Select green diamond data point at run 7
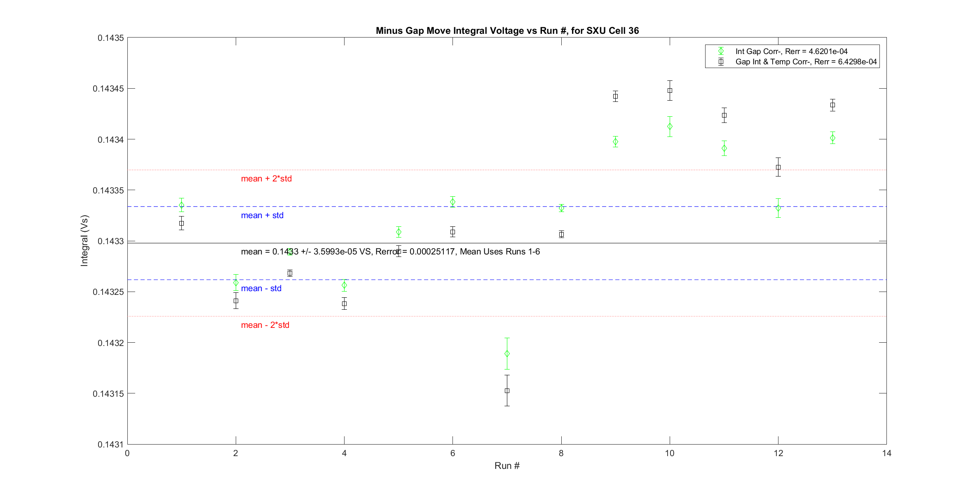The image size is (980, 499). coord(507,353)
